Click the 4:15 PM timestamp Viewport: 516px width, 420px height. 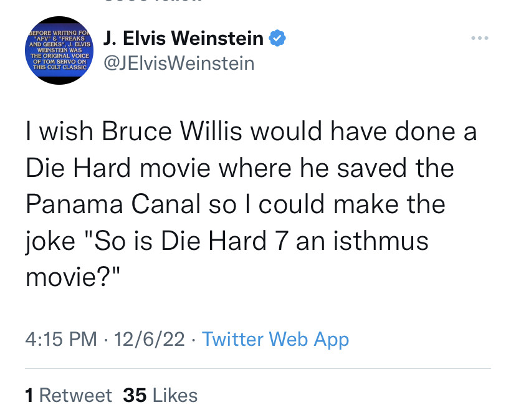(x=61, y=339)
